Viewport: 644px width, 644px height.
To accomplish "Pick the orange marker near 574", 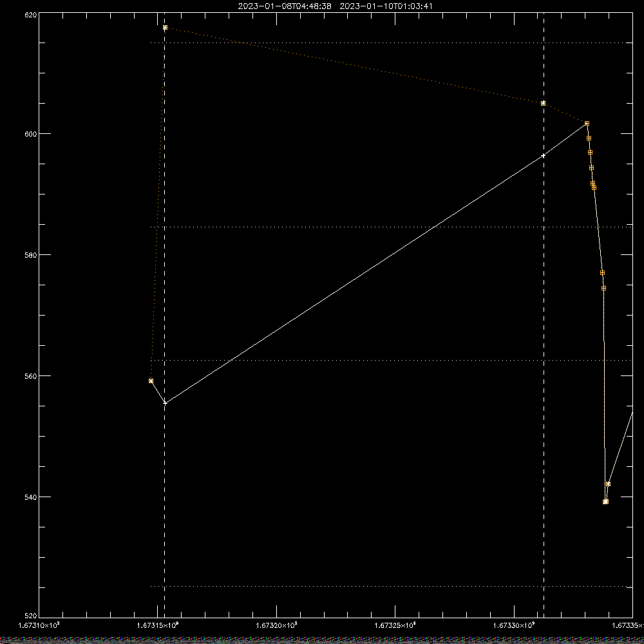I will 604,288.
